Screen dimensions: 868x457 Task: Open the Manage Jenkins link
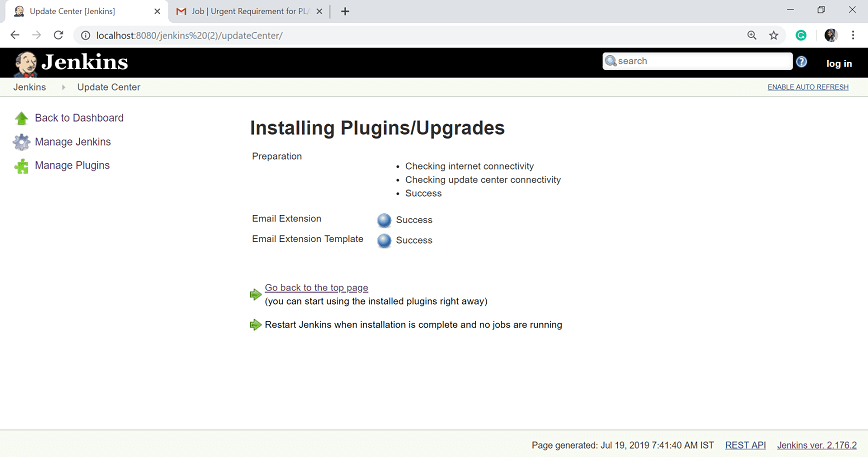coord(73,142)
